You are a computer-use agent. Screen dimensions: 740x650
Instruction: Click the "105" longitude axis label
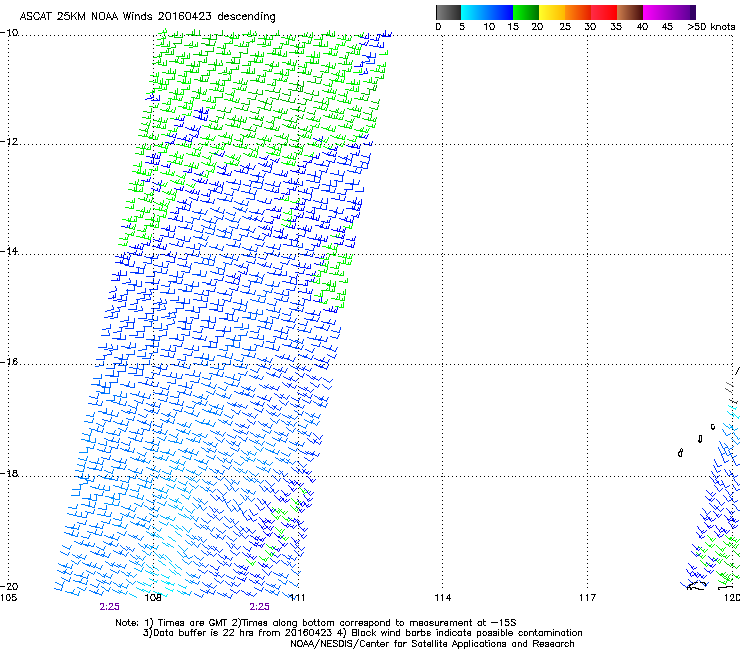[x=8, y=598]
